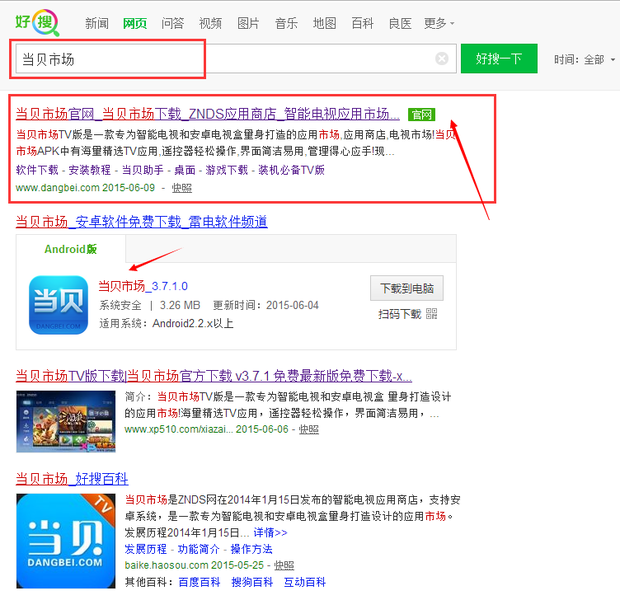The image size is (620, 600).
Task: Clear search text with the X icon
Action: pyautogui.click(x=442, y=59)
